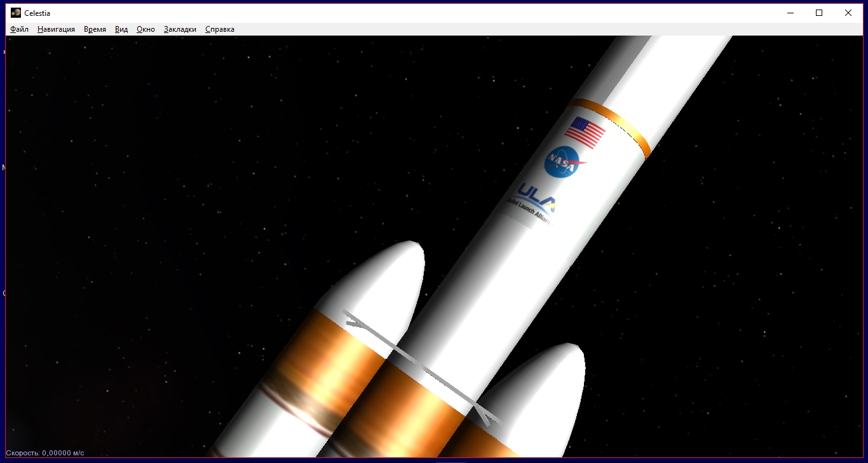Open the Окно menu
Screen dimensions: 868x463
(146, 29)
